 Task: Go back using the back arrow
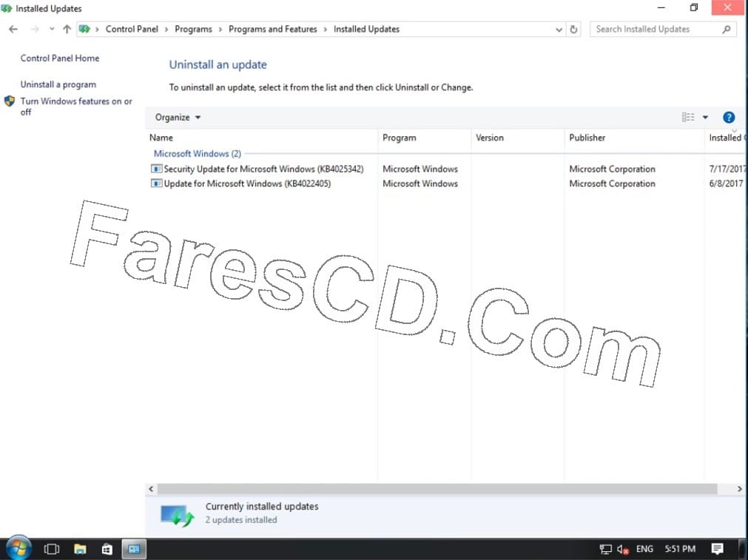[x=13, y=29]
